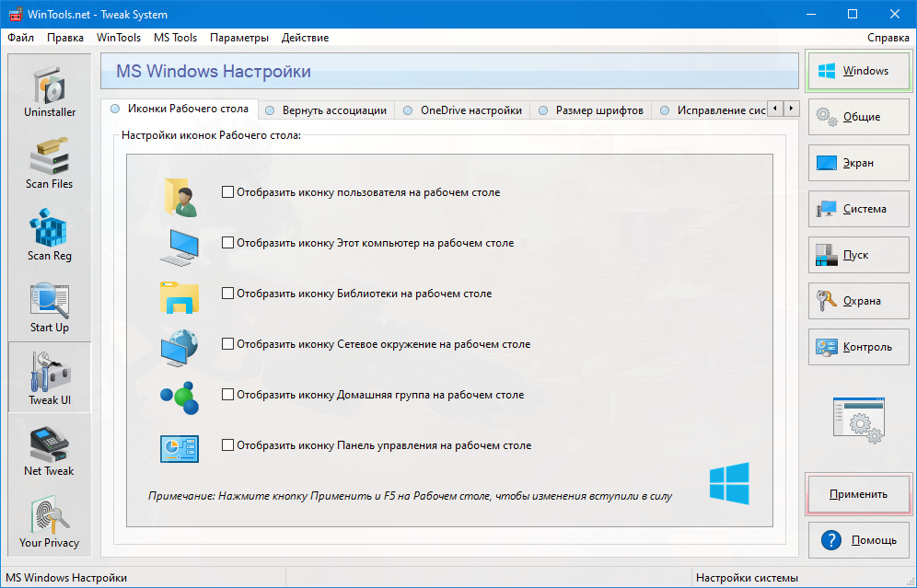This screenshot has height=588, width=917.
Task: Open the Общие settings category
Action: tap(858, 117)
